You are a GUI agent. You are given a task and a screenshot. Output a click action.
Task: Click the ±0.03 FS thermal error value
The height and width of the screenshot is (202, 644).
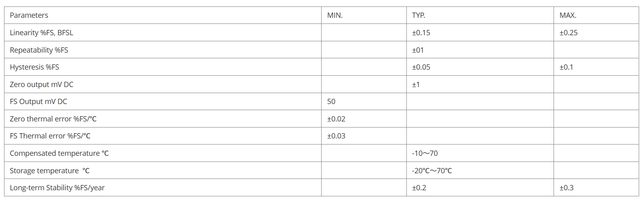[x=336, y=136]
